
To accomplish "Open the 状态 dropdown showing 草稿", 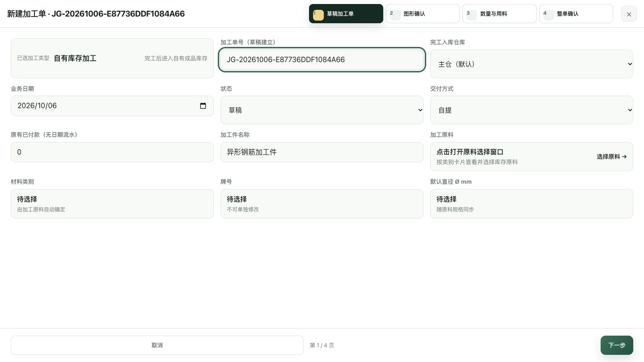I will point(322,110).
